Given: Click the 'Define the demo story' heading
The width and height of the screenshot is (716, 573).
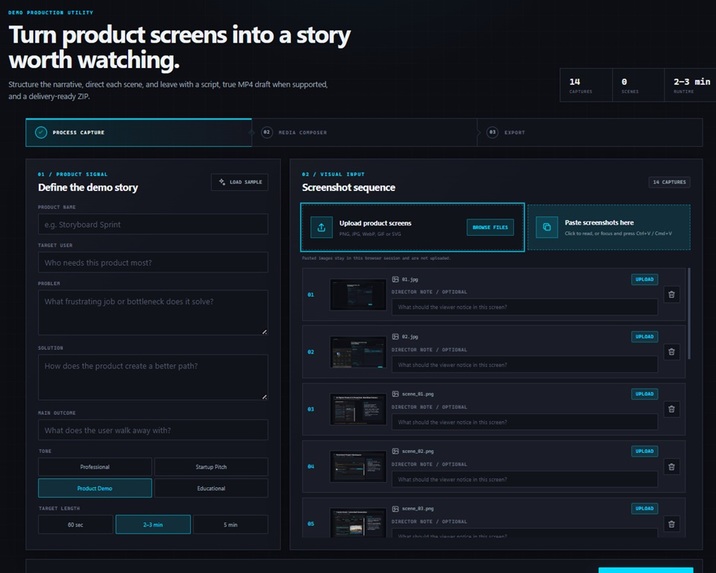Looking at the screenshot, I should [88, 188].
